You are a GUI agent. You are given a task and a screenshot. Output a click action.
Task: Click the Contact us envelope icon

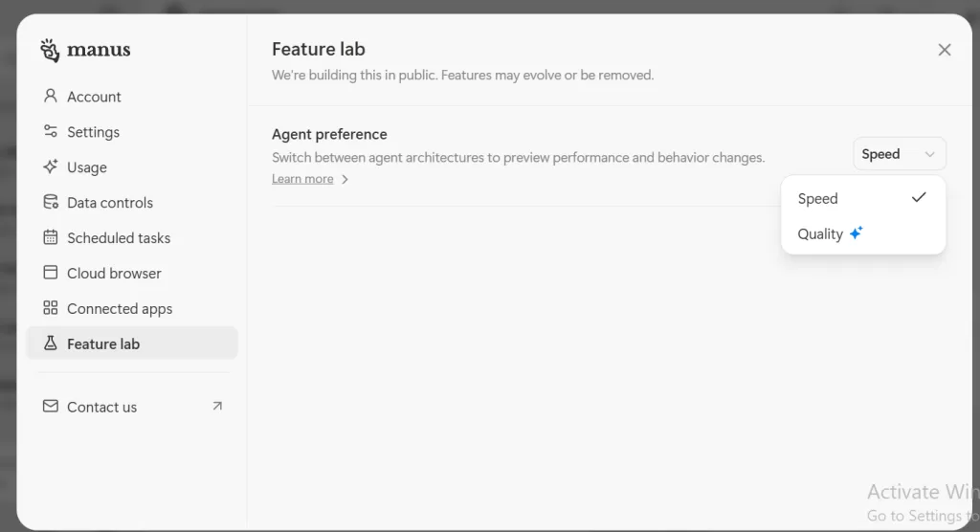(x=51, y=407)
